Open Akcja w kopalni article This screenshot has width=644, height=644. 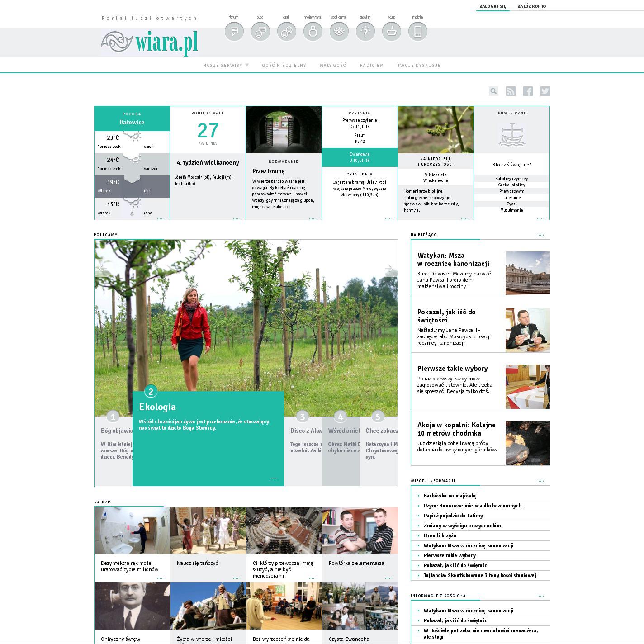point(456,429)
